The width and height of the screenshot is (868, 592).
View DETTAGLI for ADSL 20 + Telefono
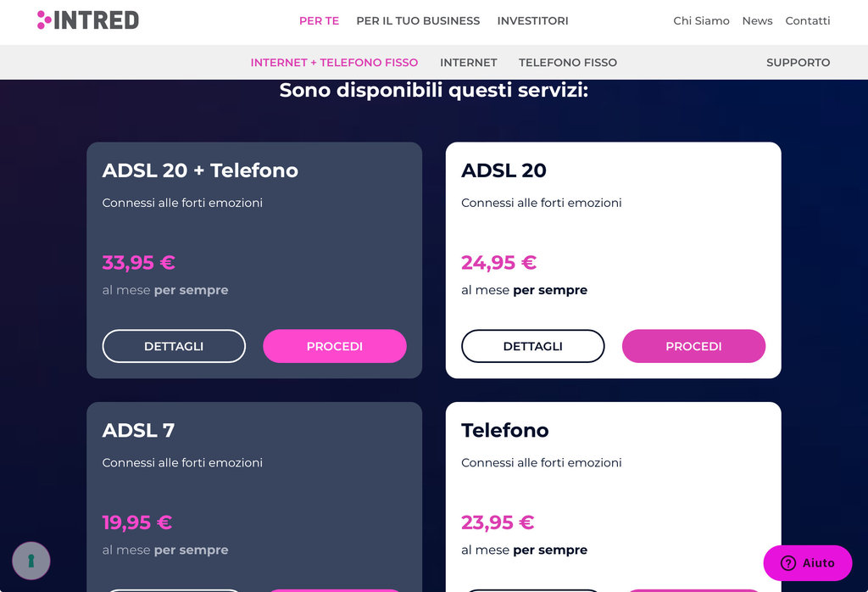[174, 346]
